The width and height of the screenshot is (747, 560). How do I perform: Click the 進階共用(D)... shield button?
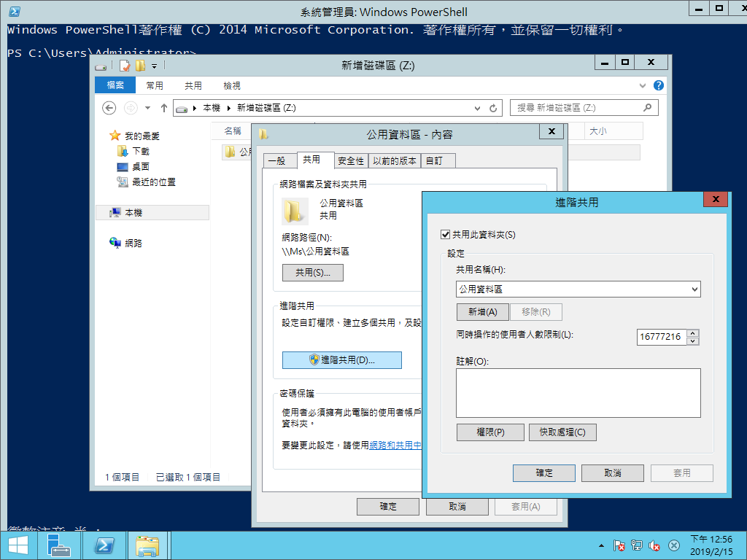[x=342, y=360]
